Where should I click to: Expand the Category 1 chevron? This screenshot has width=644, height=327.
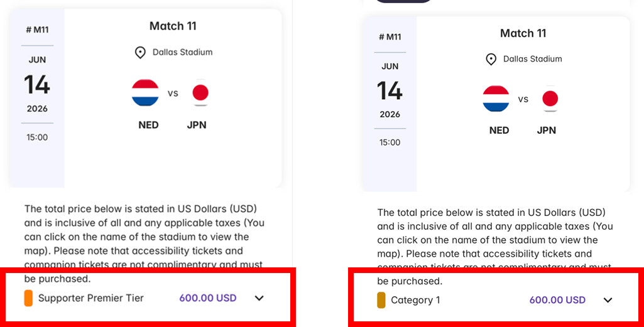(x=608, y=300)
